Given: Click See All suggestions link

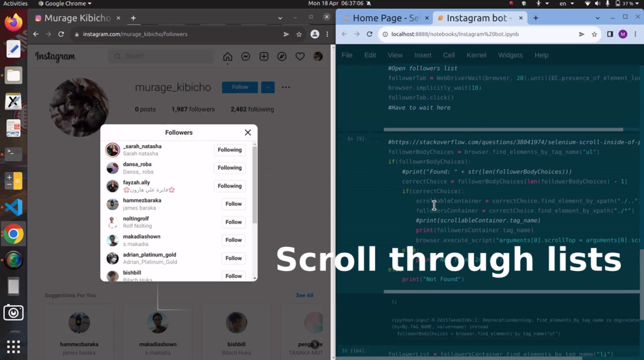Looking at the screenshot, I should click(305, 295).
